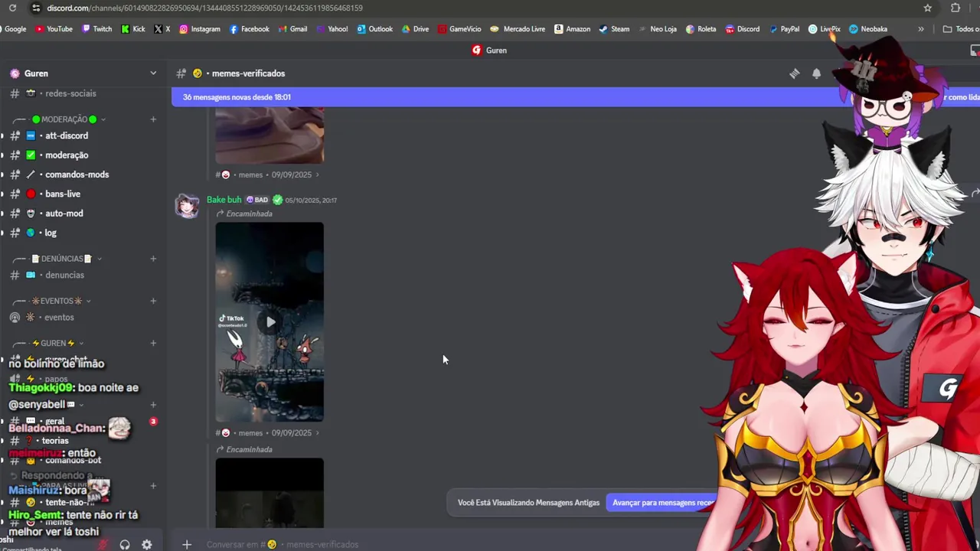Image resolution: width=980 pixels, height=551 pixels.
Task: Open the PayPal bookmark
Action: tap(784, 29)
